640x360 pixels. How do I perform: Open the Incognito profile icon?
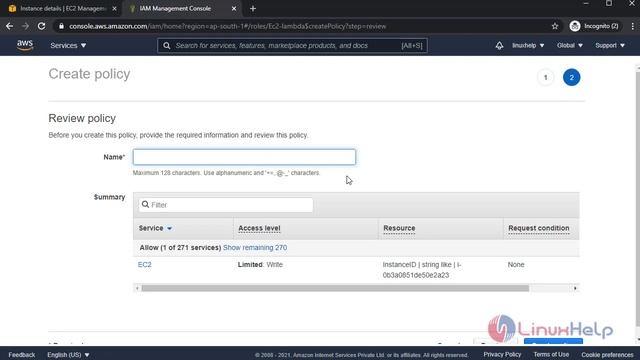click(575, 26)
